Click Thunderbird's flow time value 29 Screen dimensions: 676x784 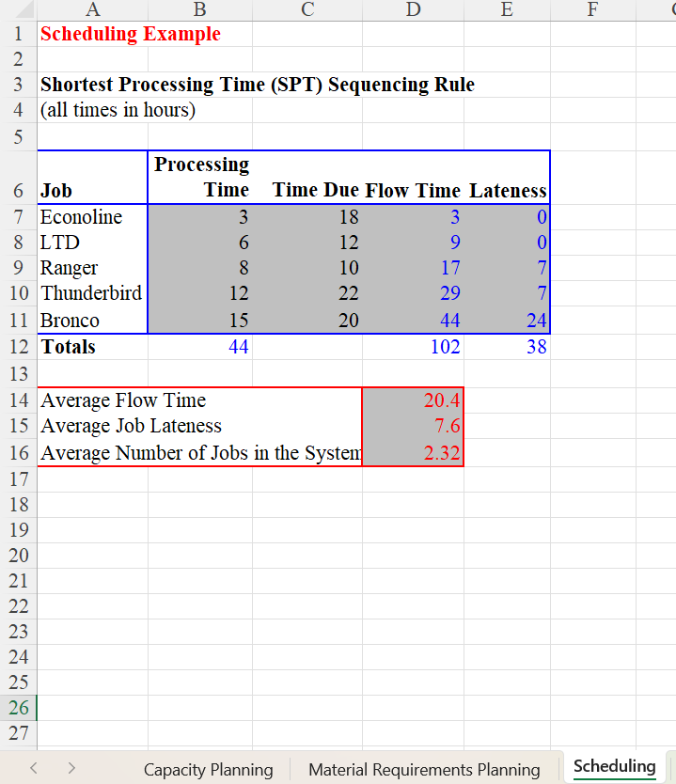click(413, 293)
